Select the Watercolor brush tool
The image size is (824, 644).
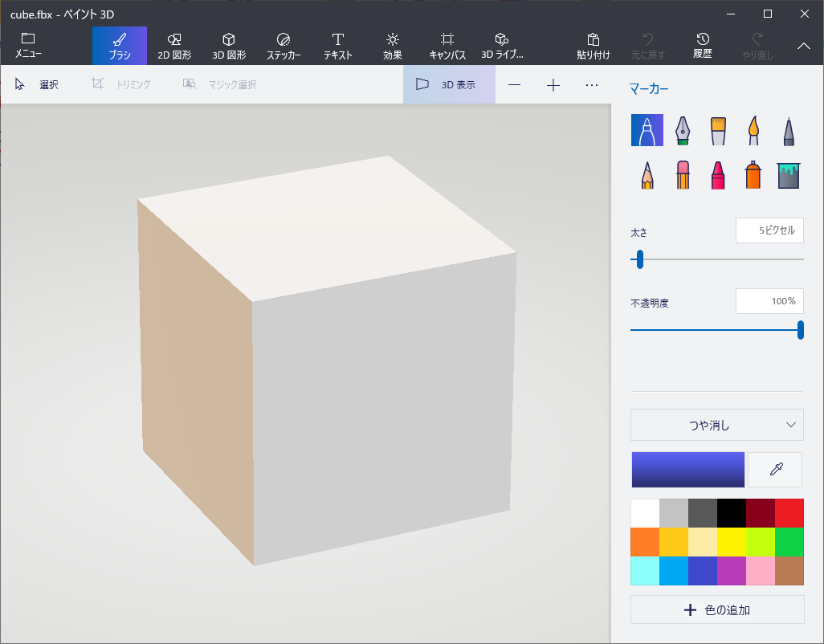753,130
